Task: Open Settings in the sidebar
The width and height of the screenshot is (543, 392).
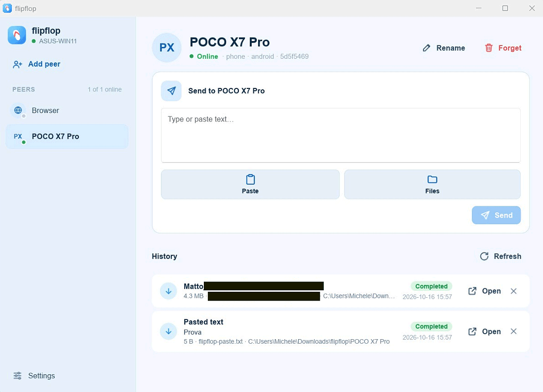Action: [34, 376]
